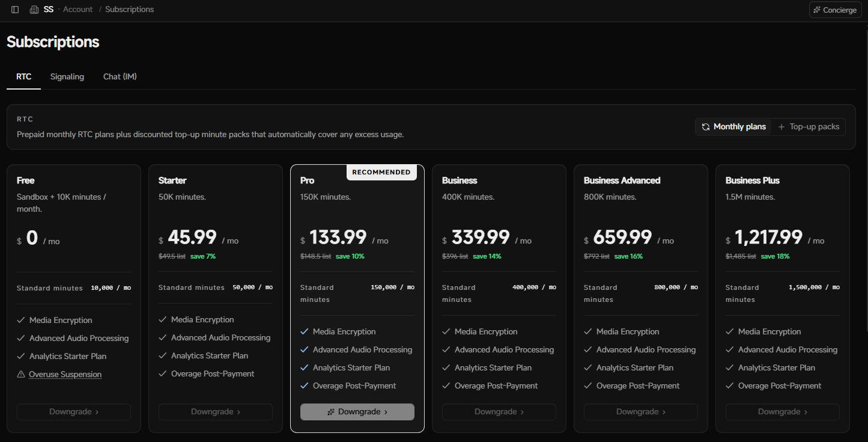Click the warning icon beside Overuse Suspension
This screenshot has width=868, height=442.
pyautogui.click(x=21, y=374)
